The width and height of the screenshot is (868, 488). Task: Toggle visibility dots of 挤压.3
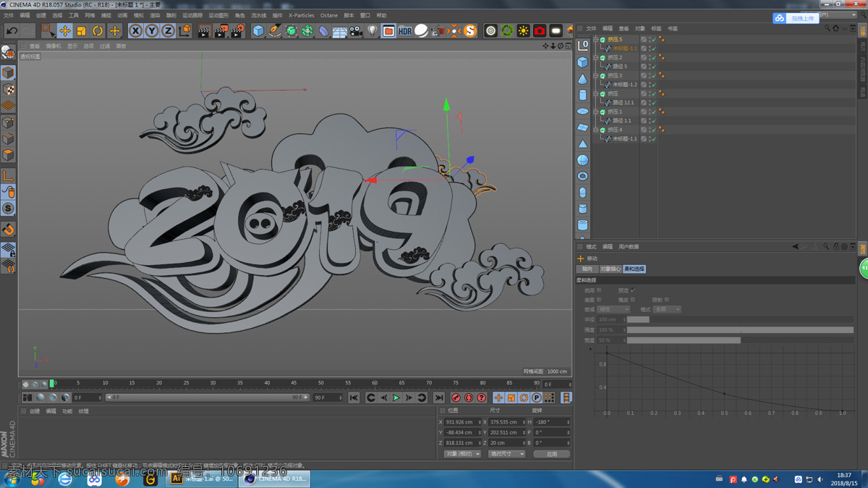click(x=649, y=75)
